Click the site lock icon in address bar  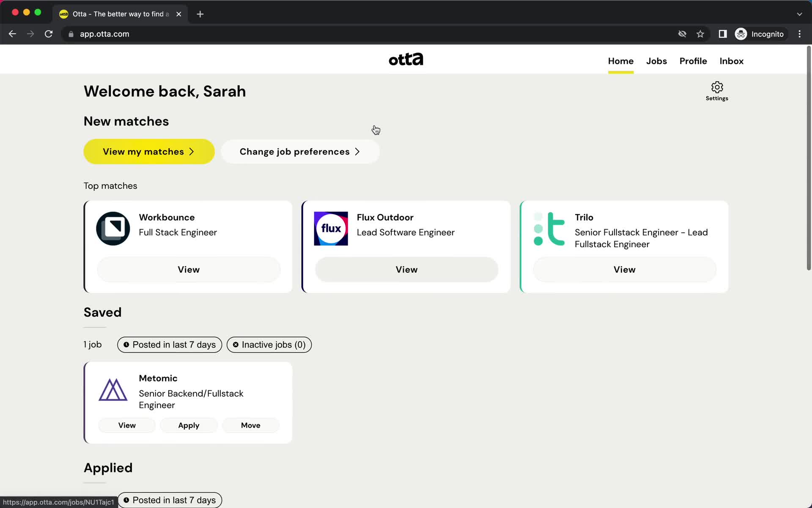71,34
